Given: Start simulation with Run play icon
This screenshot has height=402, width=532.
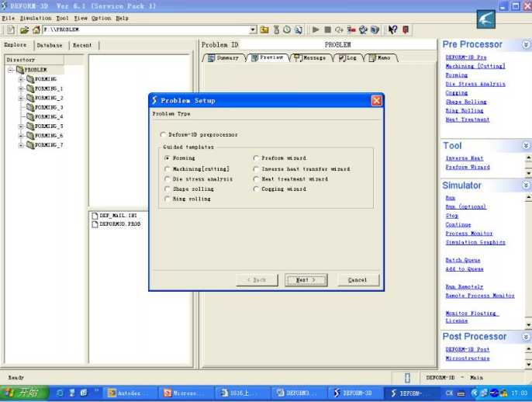Looking at the screenshot, I should pos(316,29).
